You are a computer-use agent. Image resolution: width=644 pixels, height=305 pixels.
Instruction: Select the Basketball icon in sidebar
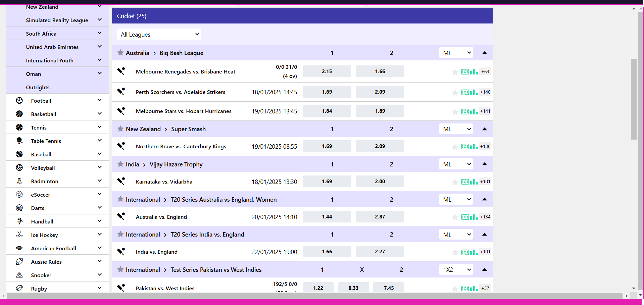(x=19, y=114)
